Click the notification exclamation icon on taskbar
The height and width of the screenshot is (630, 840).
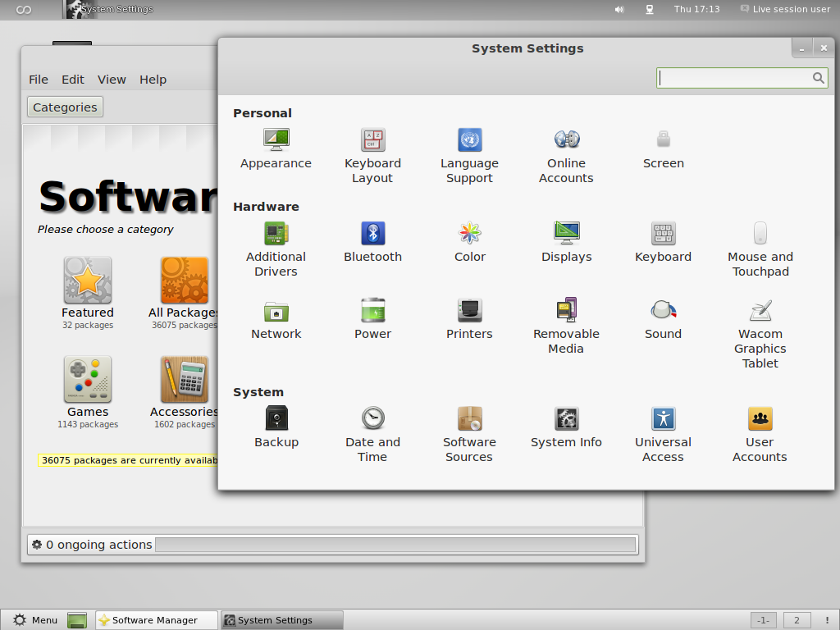pos(827,620)
